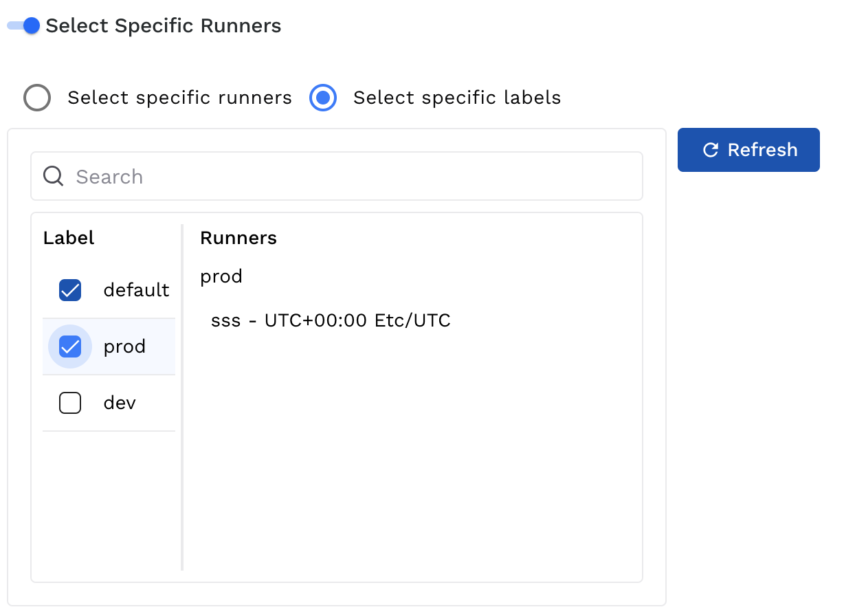Check the dev label checkbox

(70, 403)
